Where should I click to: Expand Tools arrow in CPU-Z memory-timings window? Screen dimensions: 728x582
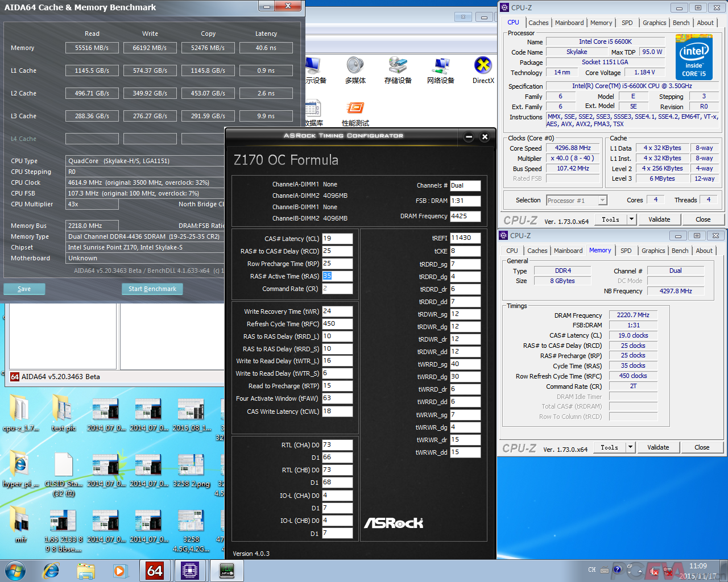(x=630, y=447)
